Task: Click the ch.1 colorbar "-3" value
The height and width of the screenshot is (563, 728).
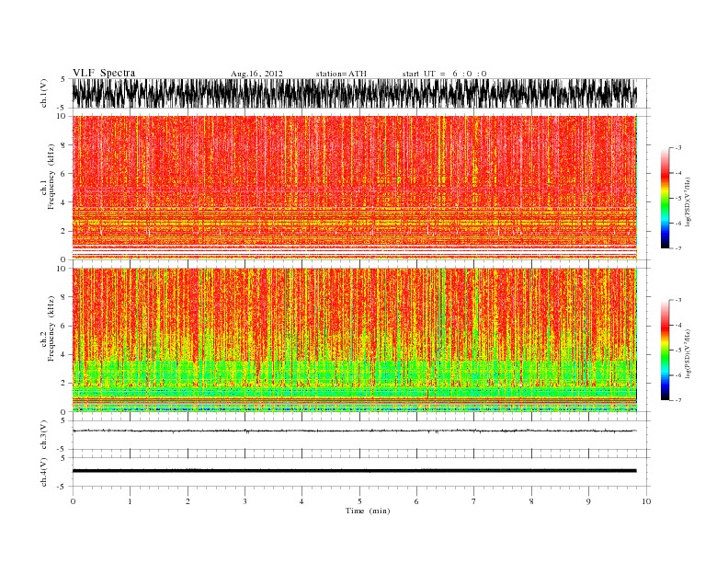Action: pos(678,148)
